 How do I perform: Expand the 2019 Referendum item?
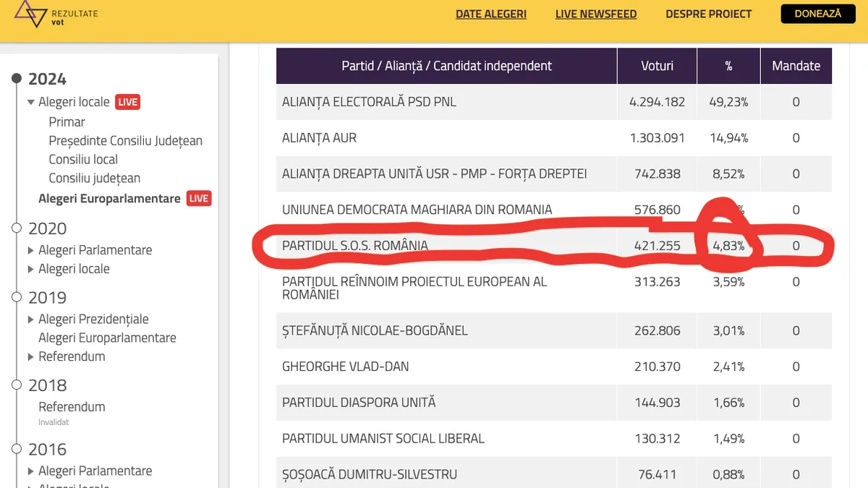click(31, 356)
